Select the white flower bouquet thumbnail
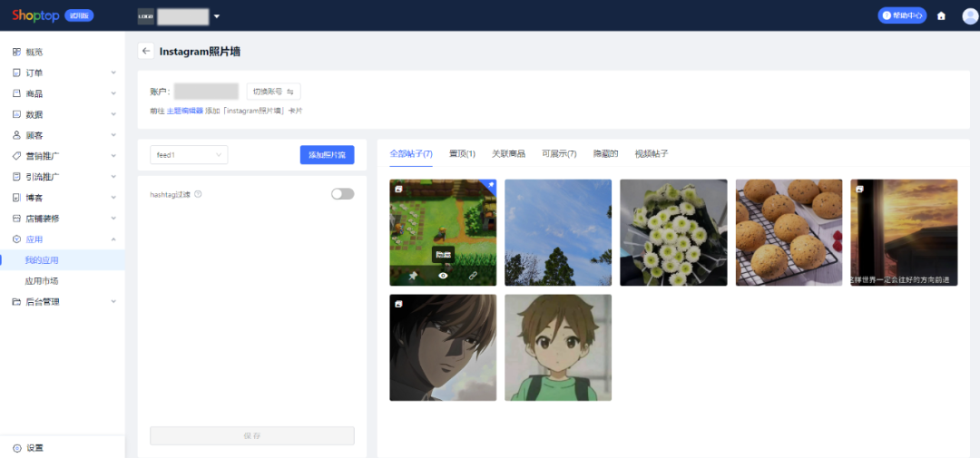The width and height of the screenshot is (980, 458). [673, 232]
